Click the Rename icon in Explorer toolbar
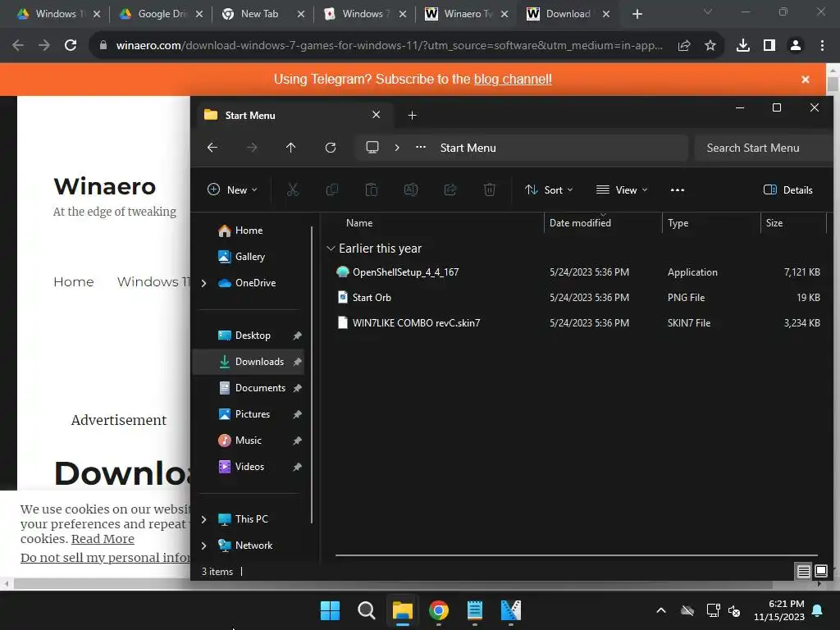 point(411,189)
